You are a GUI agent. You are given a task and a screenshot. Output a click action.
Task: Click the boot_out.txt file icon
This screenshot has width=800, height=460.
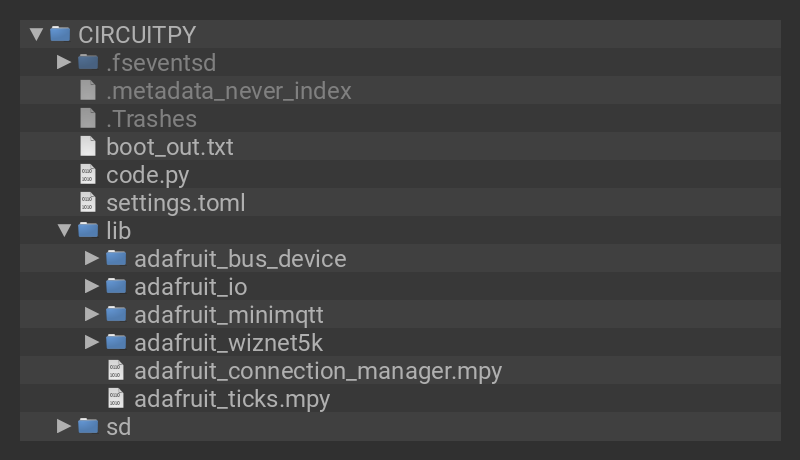tap(88, 146)
